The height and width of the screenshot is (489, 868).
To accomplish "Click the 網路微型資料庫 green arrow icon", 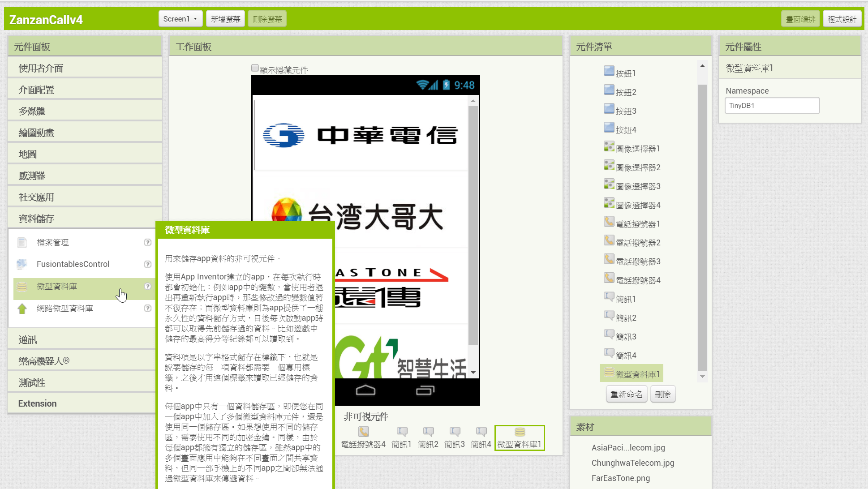I will [x=22, y=308].
